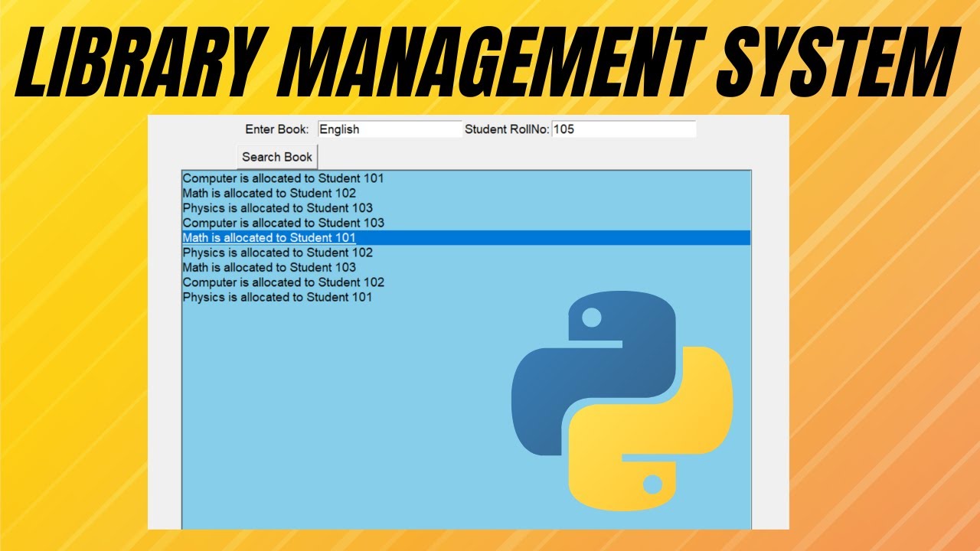Image resolution: width=980 pixels, height=551 pixels.
Task: Click the 'Student RollNo:' label
Action: click(507, 129)
